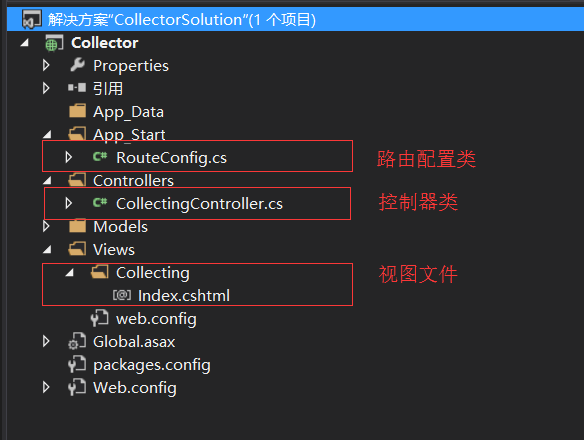Click the App_Data folder icon
Image resolution: width=584 pixels, height=440 pixels.
[x=77, y=111]
